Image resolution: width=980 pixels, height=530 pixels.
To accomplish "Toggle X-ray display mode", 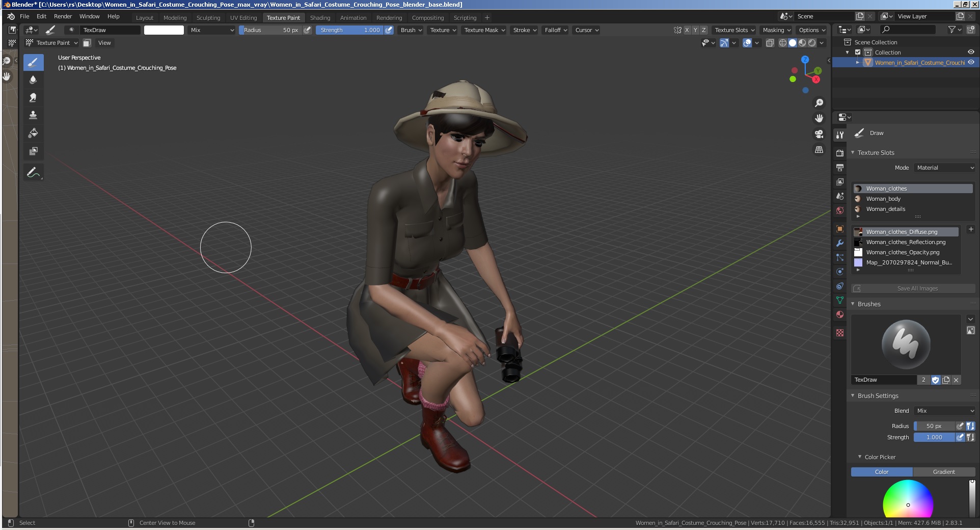I will (x=770, y=43).
